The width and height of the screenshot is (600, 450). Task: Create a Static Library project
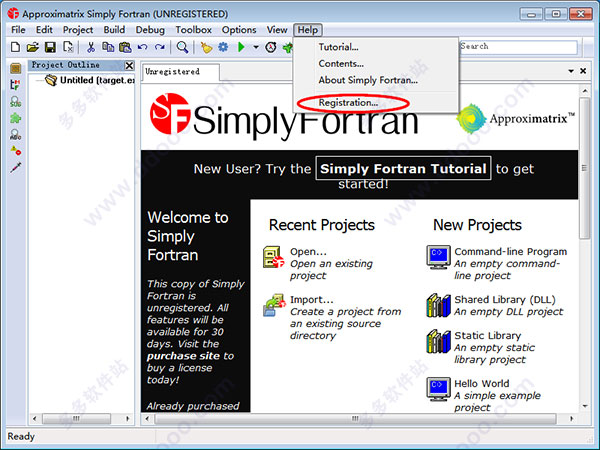pos(488,336)
